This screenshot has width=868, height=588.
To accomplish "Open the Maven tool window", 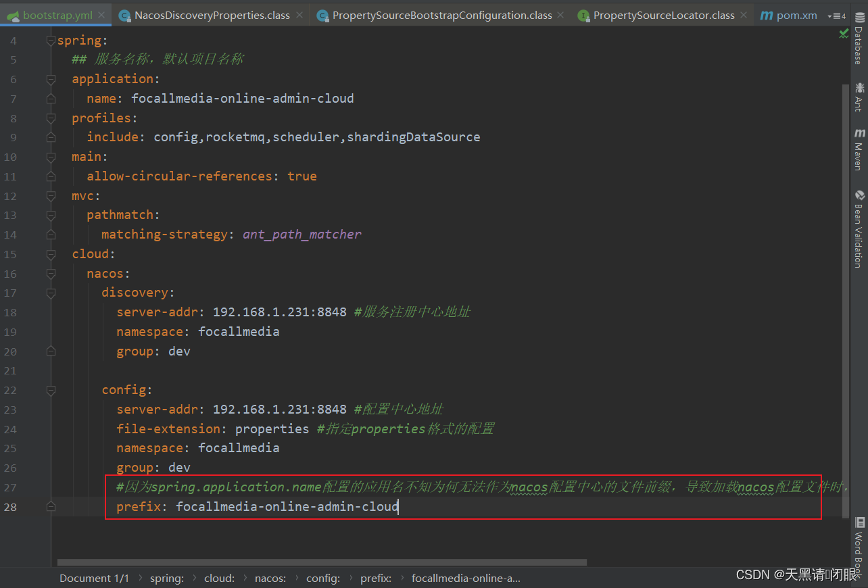I will tap(859, 149).
